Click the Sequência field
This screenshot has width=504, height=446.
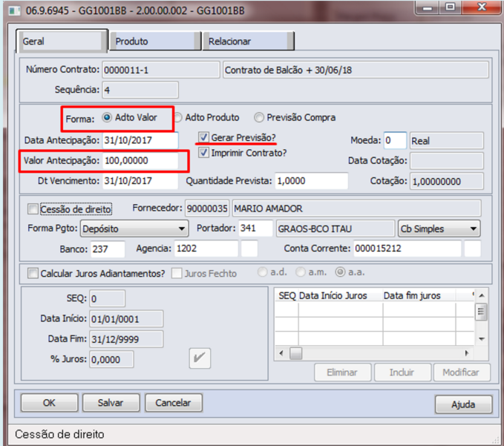[x=140, y=90]
